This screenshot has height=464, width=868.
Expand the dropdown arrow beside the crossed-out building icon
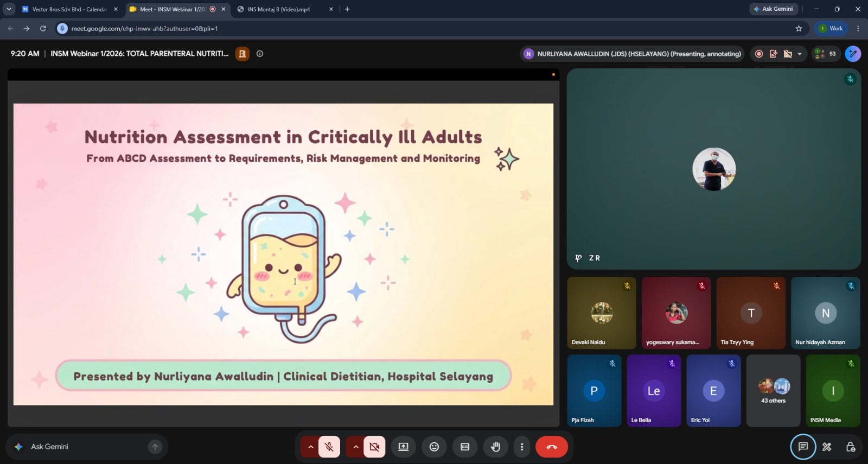800,54
